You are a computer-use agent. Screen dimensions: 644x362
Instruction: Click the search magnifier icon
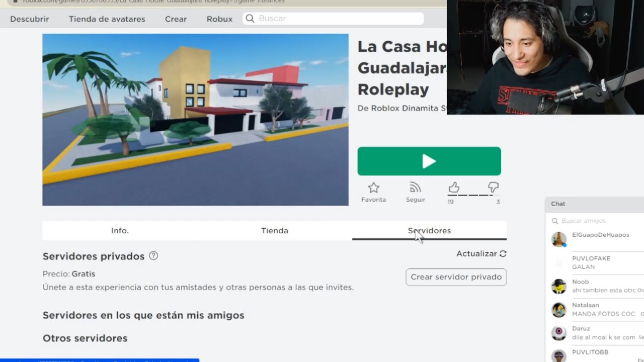pyautogui.click(x=250, y=19)
